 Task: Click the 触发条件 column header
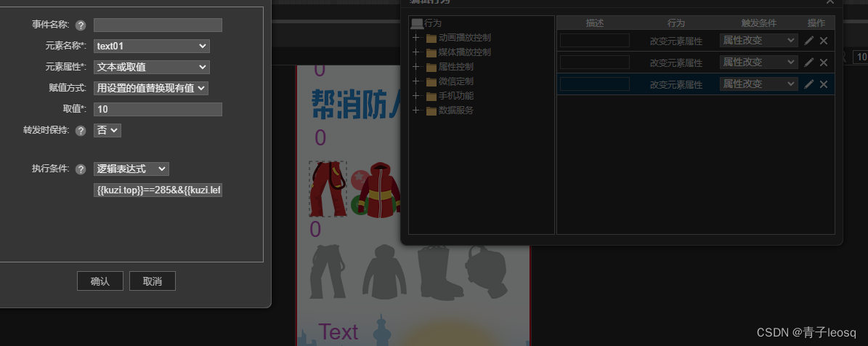tap(759, 23)
